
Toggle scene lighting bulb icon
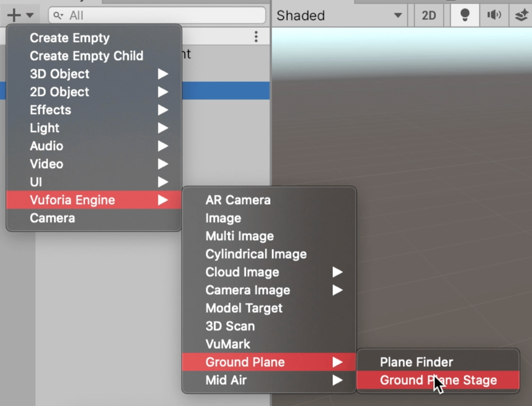point(464,15)
